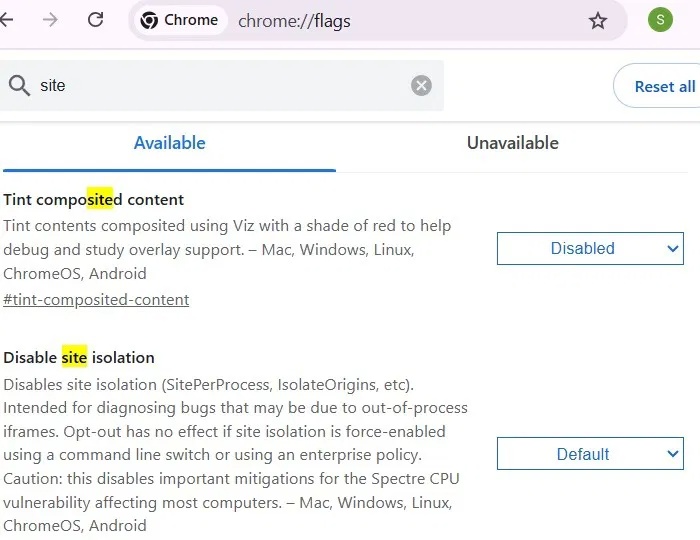Go back using the browser back arrow
The image size is (700, 540).
[x=6, y=20]
